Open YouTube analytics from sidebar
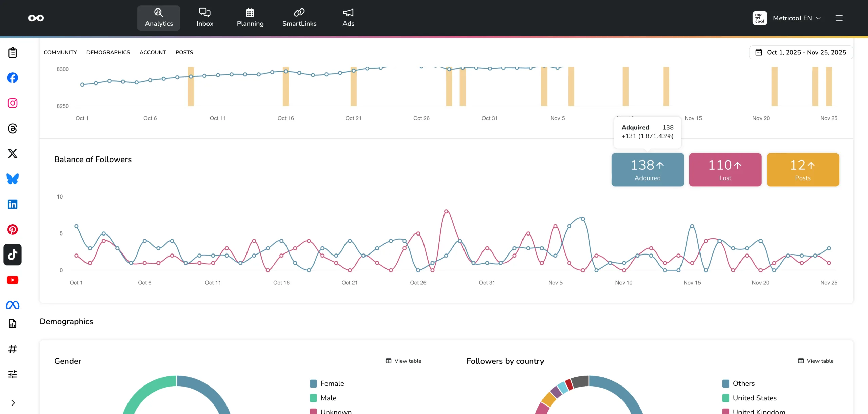This screenshot has height=414, width=868. (x=13, y=280)
